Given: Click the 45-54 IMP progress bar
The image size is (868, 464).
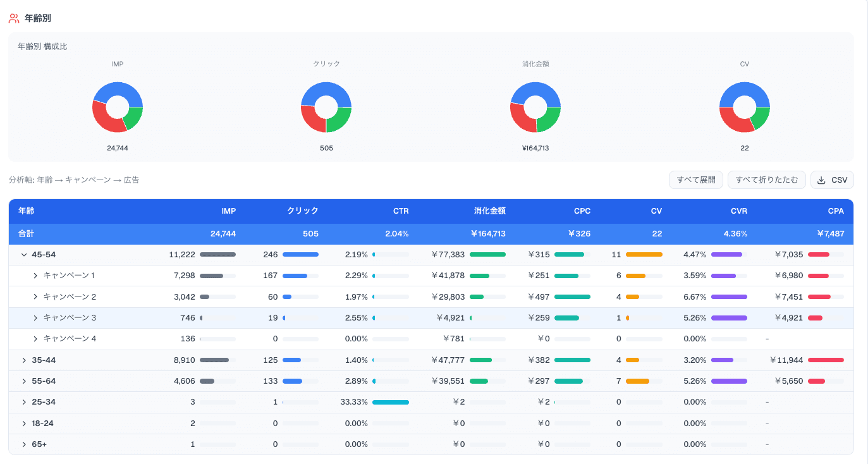Looking at the screenshot, I should tap(217, 255).
